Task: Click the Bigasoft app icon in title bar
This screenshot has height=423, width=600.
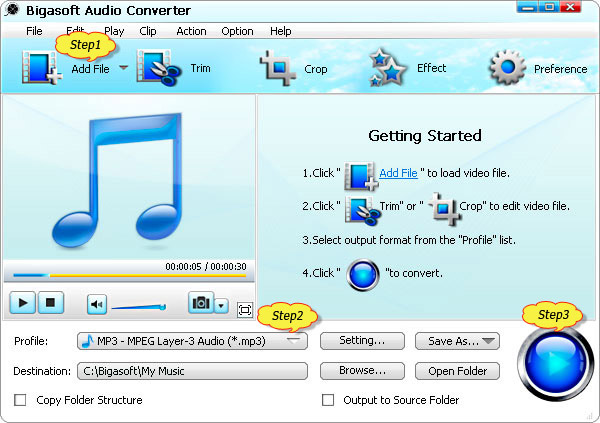Action: 12,10
